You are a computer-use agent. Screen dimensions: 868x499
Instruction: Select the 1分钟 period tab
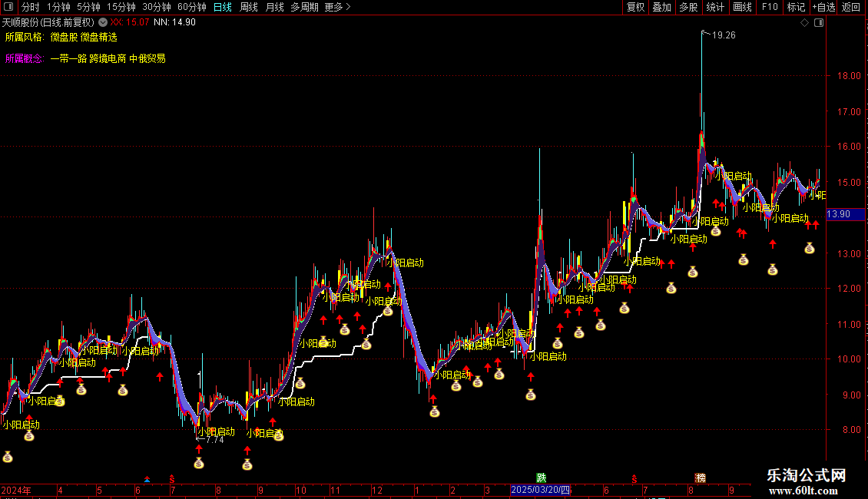point(58,7)
